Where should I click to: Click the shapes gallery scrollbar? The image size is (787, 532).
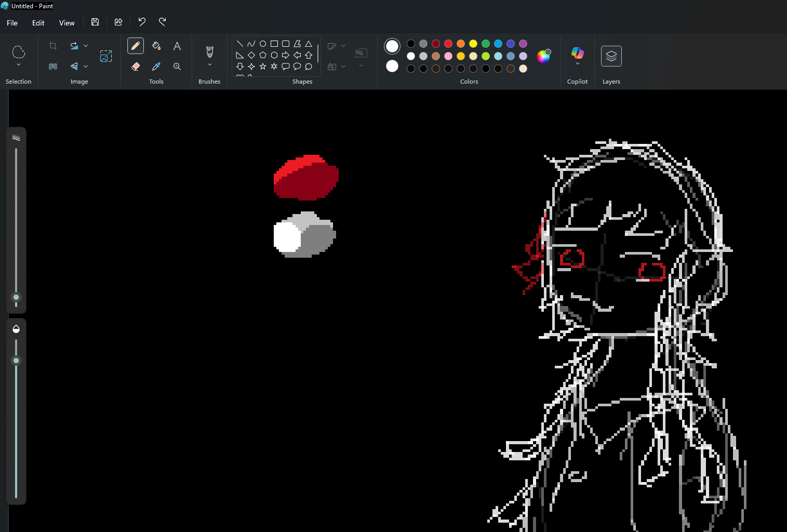coord(318,53)
